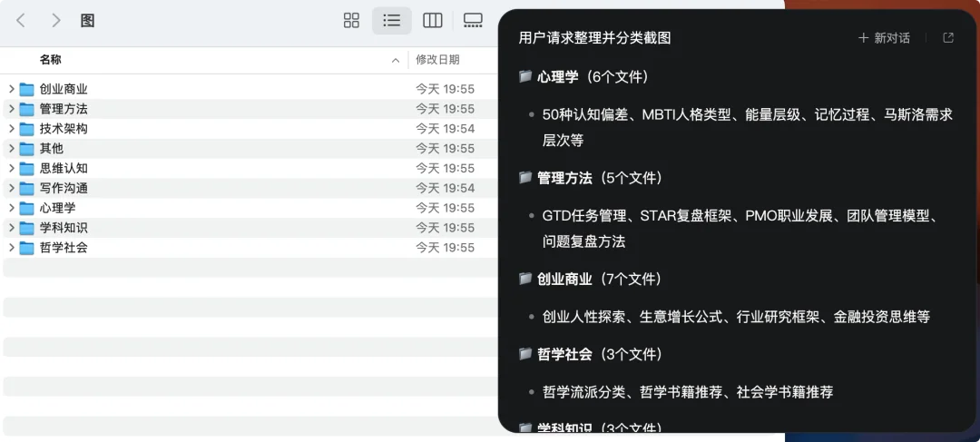Sort by the 名称 column header

[x=51, y=60]
